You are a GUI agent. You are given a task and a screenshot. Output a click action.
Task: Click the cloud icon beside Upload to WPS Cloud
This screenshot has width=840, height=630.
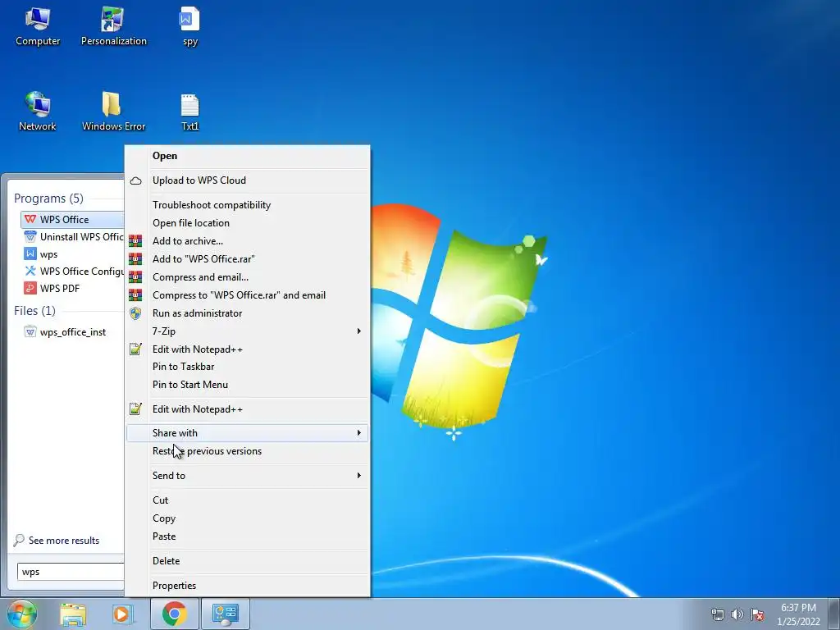[x=135, y=181]
